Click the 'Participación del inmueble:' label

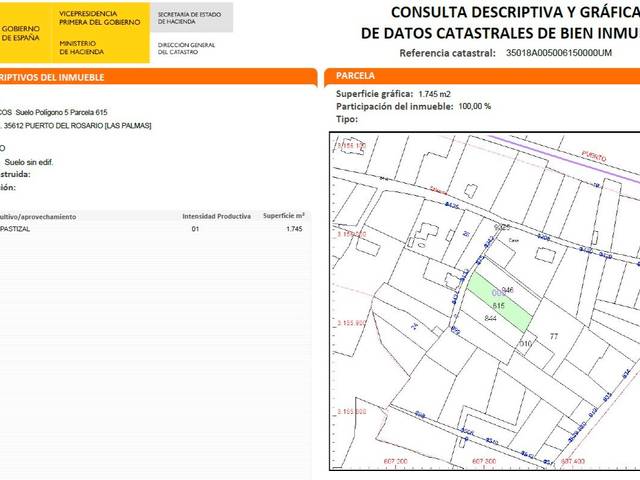[394, 107]
